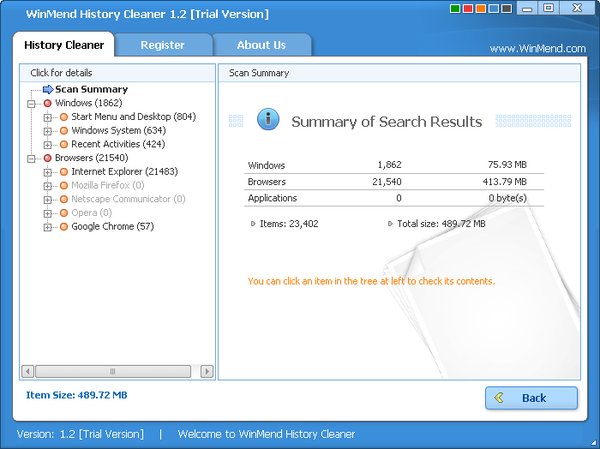
Task: Visit the www.WinMend.com link
Action: point(538,49)
